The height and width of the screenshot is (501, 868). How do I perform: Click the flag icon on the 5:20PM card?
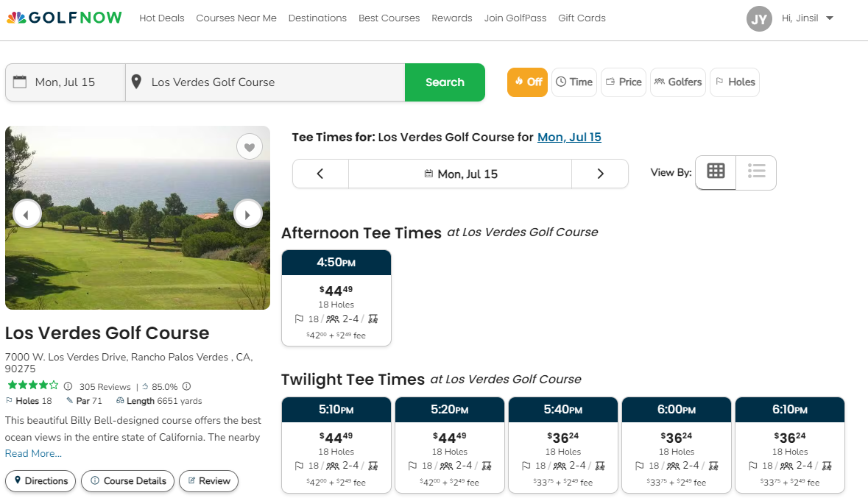click(412, 466)
